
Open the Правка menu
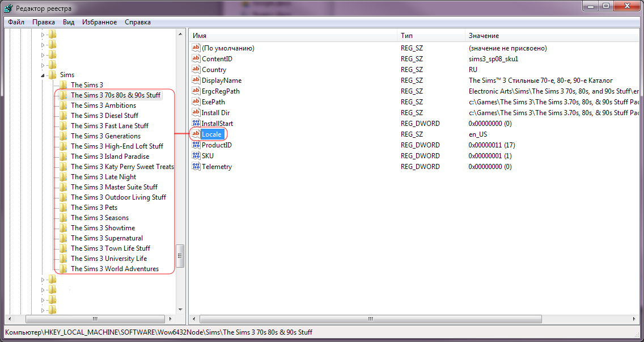(44, 22)
